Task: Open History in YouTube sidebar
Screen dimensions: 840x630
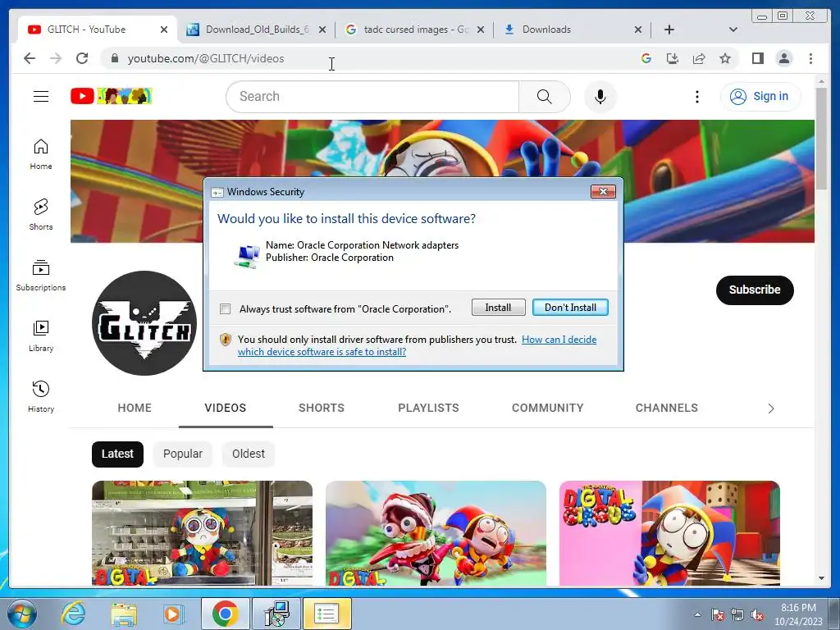Action: click(41, 396)
